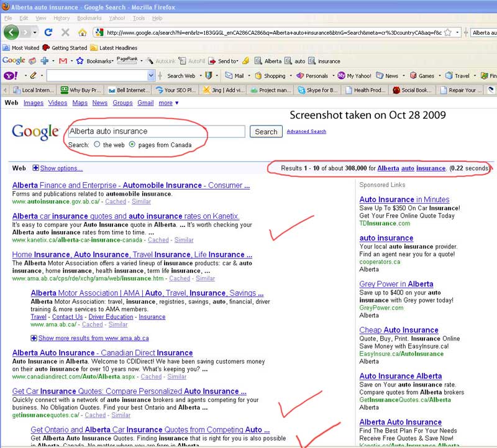This screenshot has width=497, height=448.
Task: Select 'the web' search radio button
Action: tap(97, 144)
